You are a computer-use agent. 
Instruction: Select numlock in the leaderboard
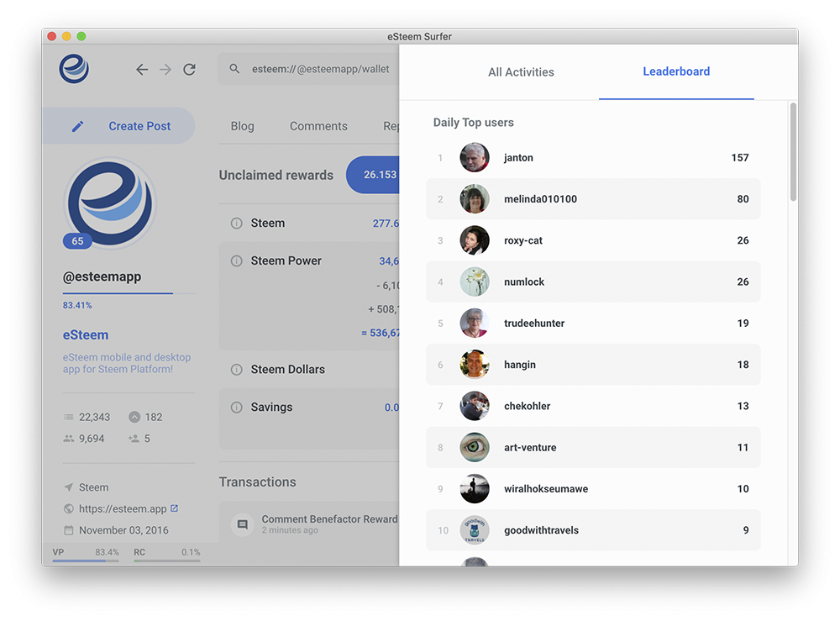click(593, 282)
